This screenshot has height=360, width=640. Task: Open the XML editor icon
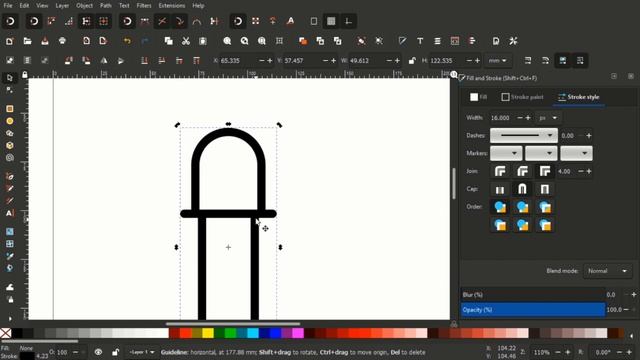click(x=455, y=41)
